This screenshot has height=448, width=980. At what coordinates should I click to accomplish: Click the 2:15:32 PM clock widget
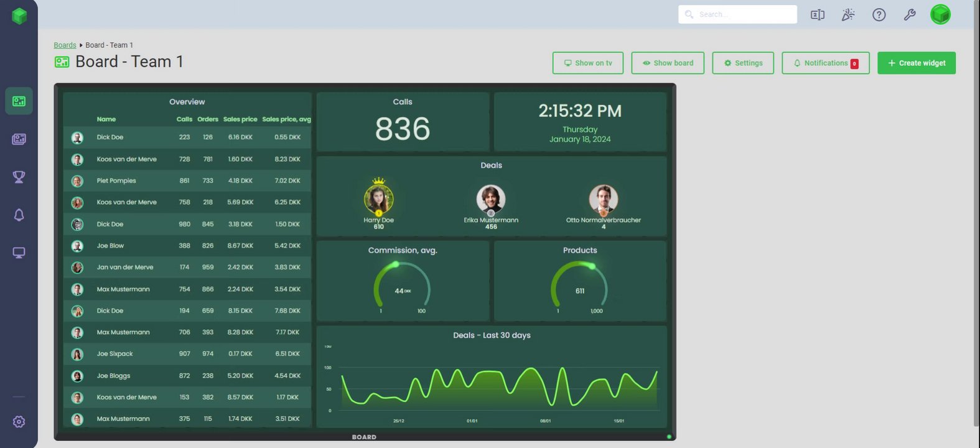tap(580, 111)
